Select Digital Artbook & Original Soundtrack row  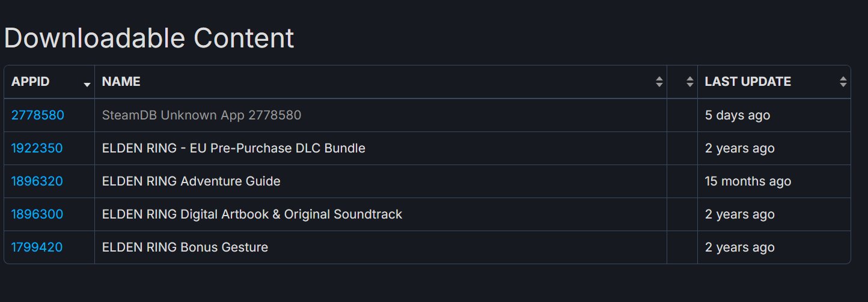[252, 214]
